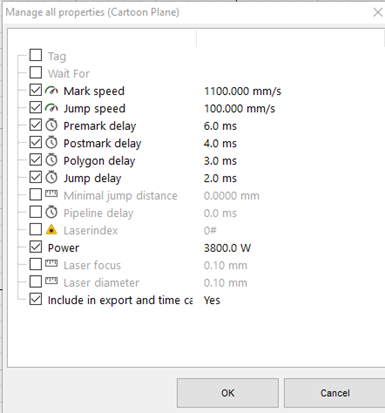Select the Mark speed label
Viewport: 385px width, 413px height.
pos(94,91)
